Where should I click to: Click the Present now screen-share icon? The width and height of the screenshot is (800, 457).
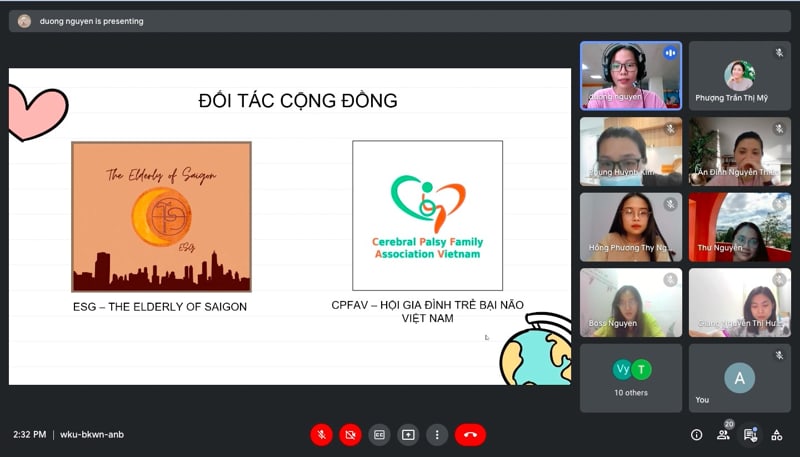point(408,434)
